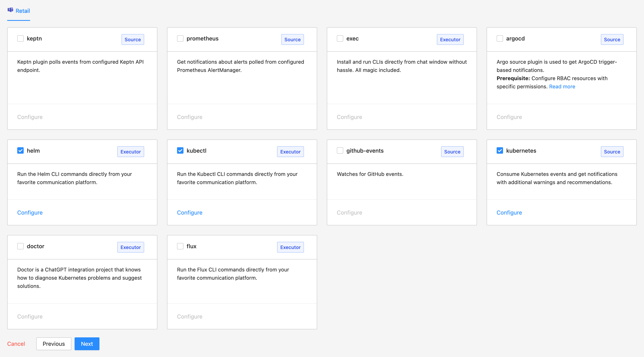Viewport: 644px width, 357px height.
Task: Click Configure on the helm card
Action: [x=30, y=213]
